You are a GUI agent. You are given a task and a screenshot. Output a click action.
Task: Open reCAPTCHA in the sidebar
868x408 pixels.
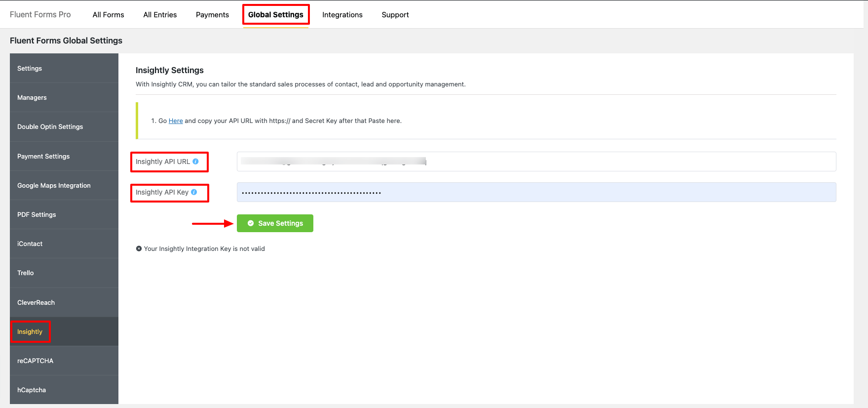click(64, 361)
